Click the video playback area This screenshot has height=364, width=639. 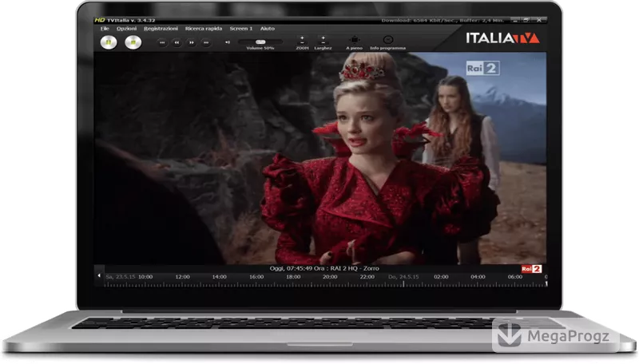(x=320, y=158)
